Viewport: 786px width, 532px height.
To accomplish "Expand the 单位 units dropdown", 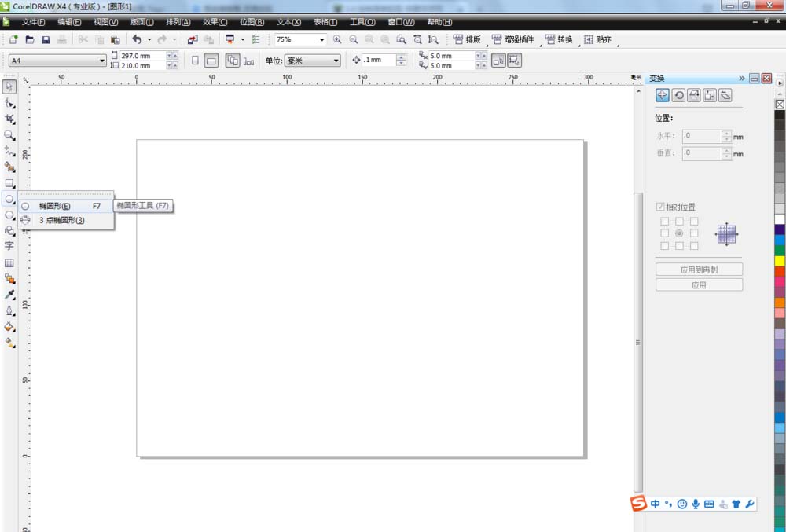I will 336,61.
